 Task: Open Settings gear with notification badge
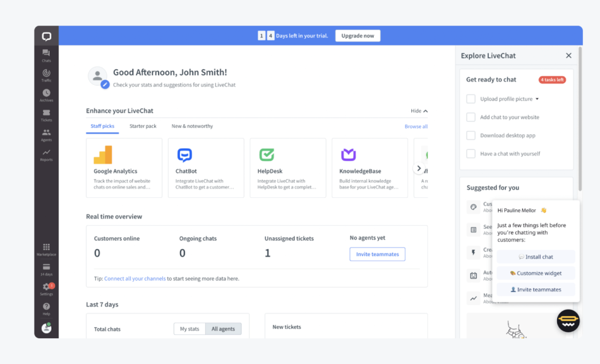click(46, 289)
